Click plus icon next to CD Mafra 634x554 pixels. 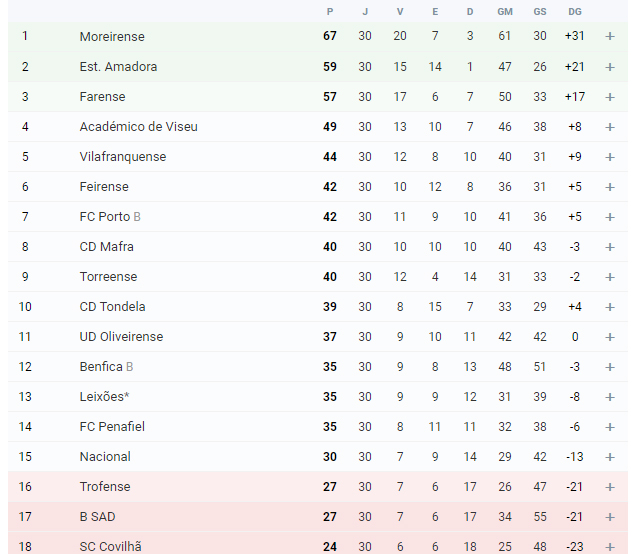coord(610,247)
